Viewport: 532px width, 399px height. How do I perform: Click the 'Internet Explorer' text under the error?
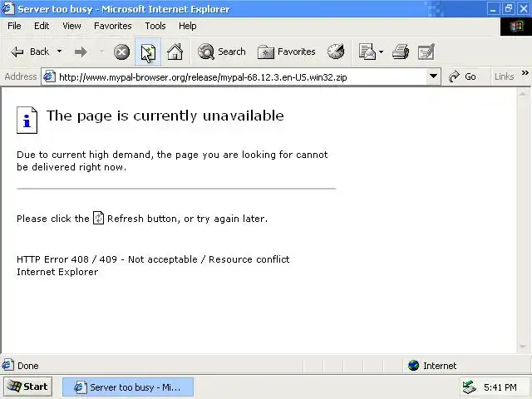coord(57,272)
